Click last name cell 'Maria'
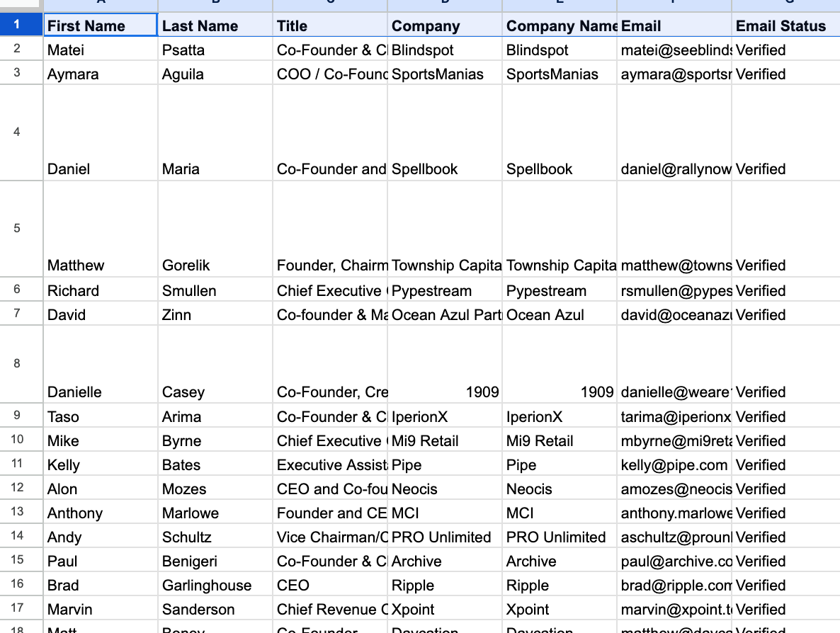Image resolution: width=840 pixels, height=633 pixels. 215,133
